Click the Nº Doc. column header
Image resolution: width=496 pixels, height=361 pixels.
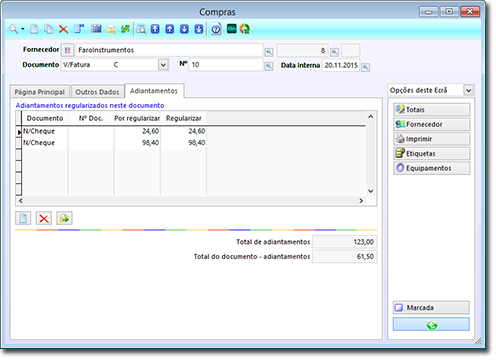pos(91,118)
